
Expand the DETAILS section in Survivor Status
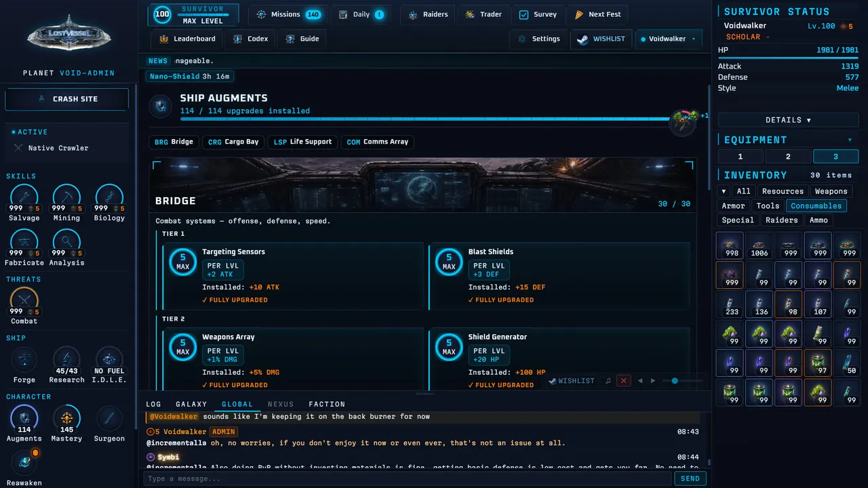788,120
